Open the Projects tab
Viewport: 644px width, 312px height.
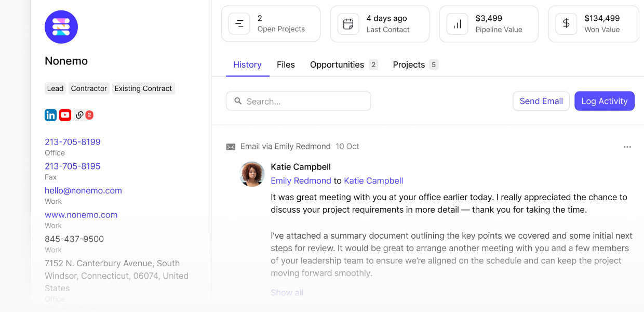pos(409,64)
